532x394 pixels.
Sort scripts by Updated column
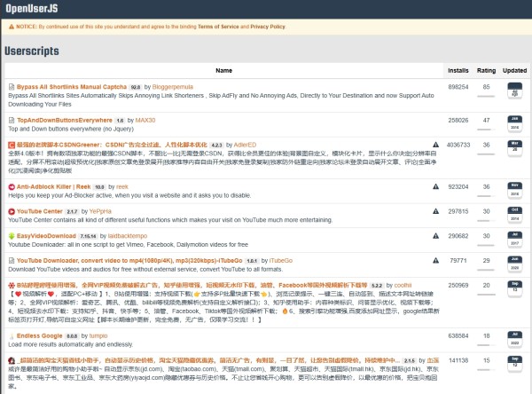pos(514,71)
